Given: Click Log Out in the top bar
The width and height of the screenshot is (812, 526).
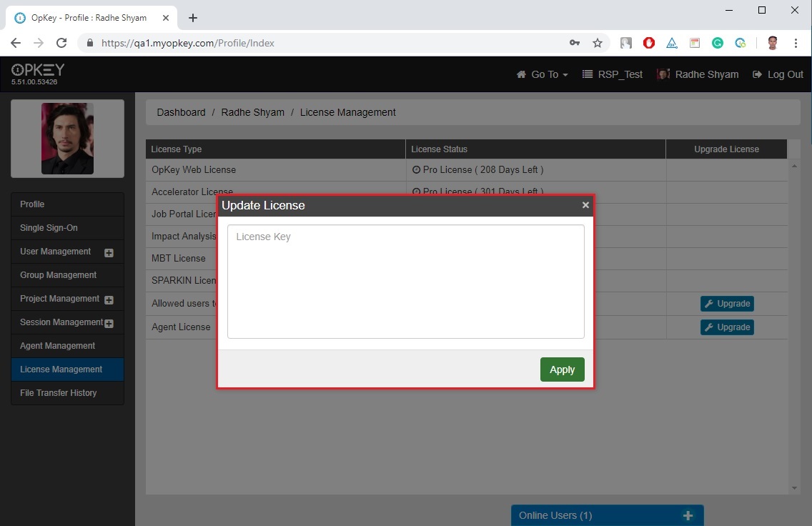Looking at the screenshot, I should point(778,74).
